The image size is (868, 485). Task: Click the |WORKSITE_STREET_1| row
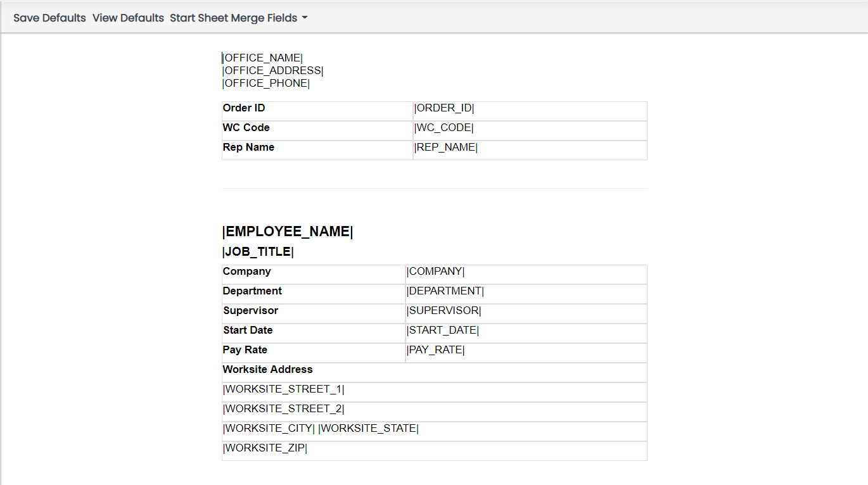pyautogui.click(x=284, y=389)
